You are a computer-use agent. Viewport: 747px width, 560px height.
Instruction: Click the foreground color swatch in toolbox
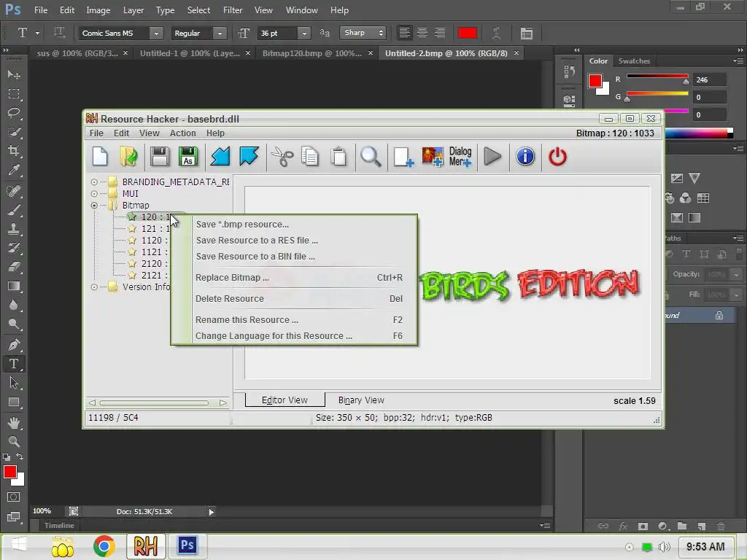point(10,472)
